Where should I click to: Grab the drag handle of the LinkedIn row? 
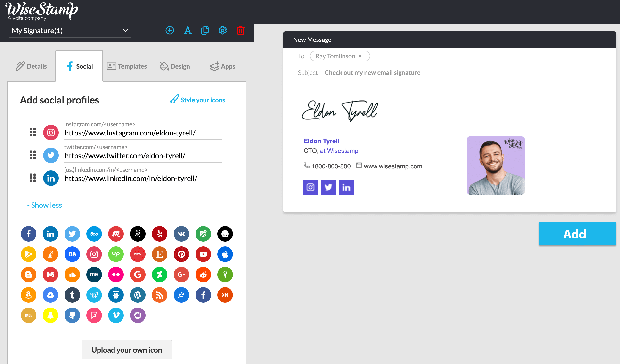[33, 178]
